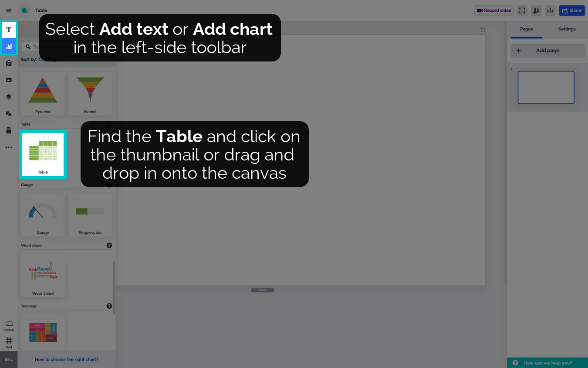Click the Record video button
Viewport: 588px width, 368px height.
coord(494,10)
